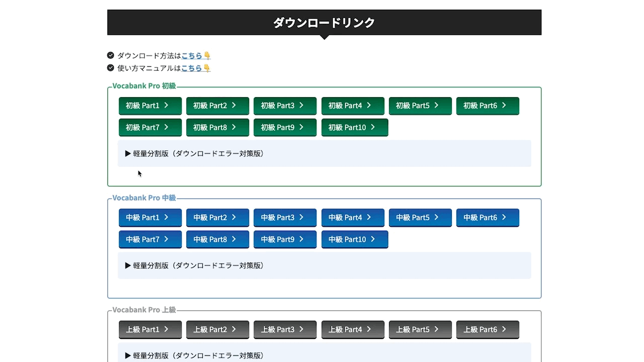Open the 中級 Part9 download
Viewport: 644px width, 362px height.
coord(285,239)
